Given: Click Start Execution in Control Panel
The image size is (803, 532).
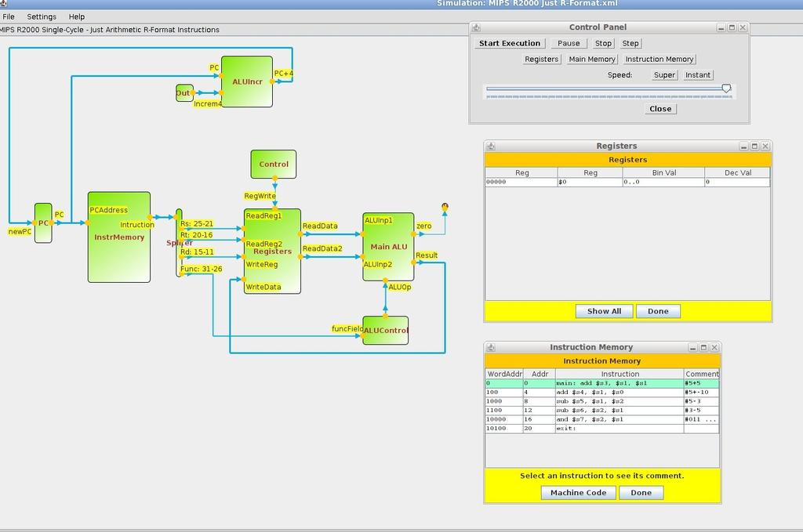Looking at the screenshot, I should (510, 43).
